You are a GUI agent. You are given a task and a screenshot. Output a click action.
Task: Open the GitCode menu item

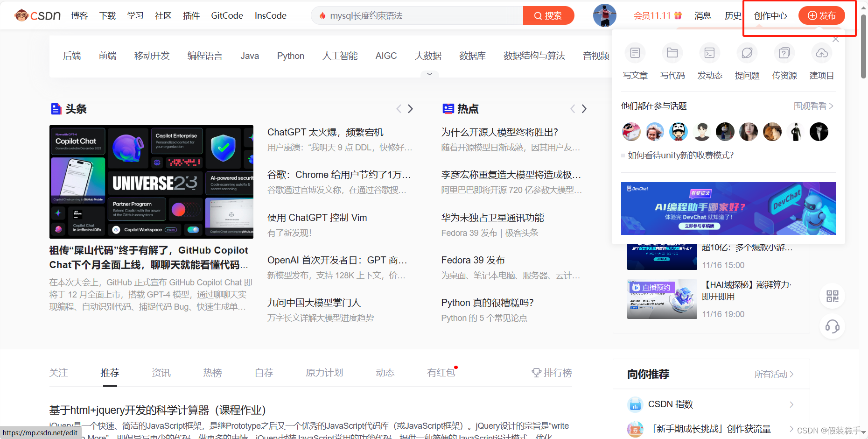pyautogui.click(x=227, y=15)
